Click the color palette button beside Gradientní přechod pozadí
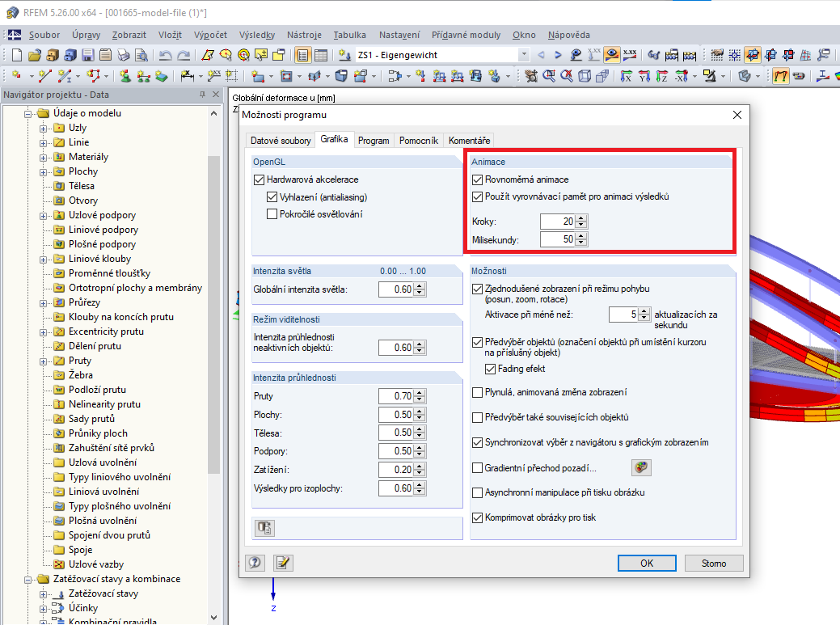Image resolution: width=840 pixels, height=625 pixels. click(x=641, y=467)
